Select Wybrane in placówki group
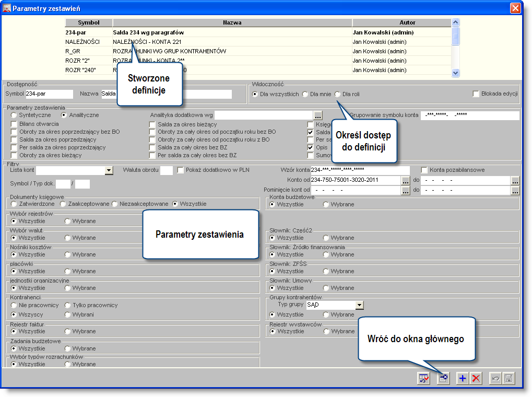532x397 pixels. click(67, 271)
